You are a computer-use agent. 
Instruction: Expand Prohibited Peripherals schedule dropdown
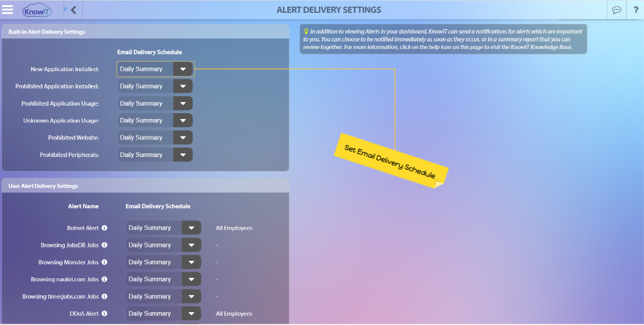point(155,155)
